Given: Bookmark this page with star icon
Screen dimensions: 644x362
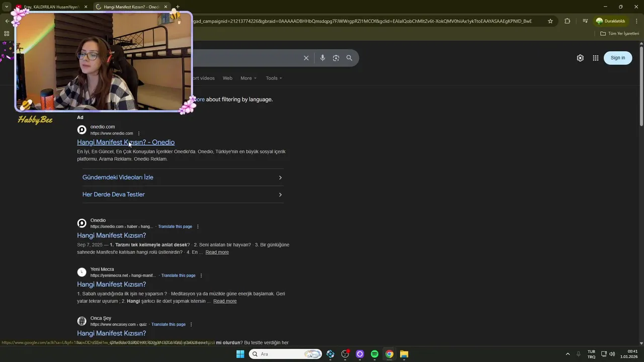Looking at the screenshot, I should point(550,21).
